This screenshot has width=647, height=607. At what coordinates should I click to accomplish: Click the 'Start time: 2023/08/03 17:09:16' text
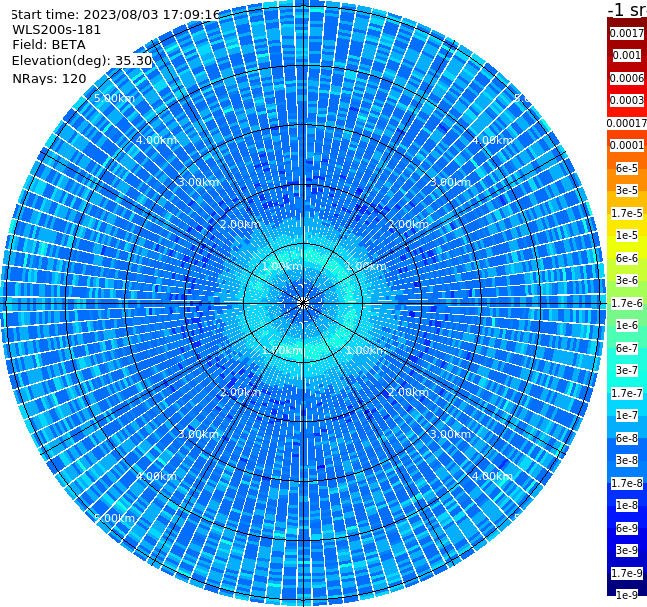[116, 14]
